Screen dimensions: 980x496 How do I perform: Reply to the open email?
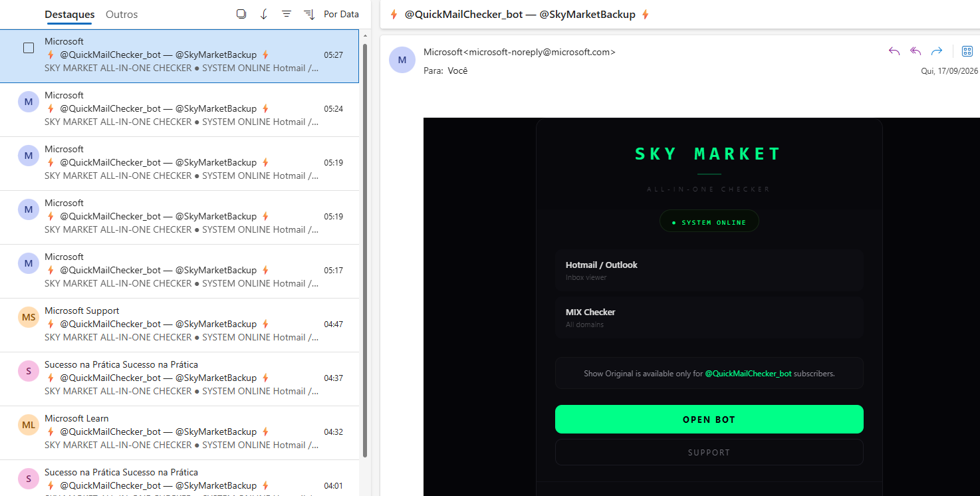click(894, 51)
